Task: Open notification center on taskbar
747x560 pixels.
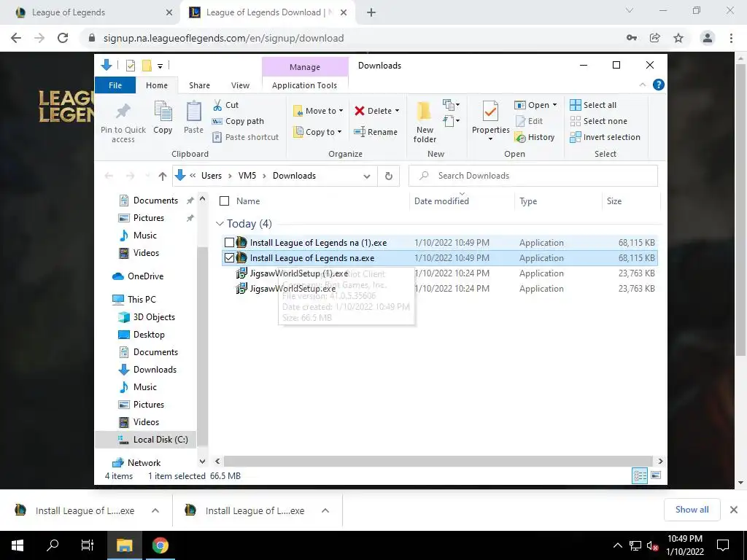Action: coord(723,545)
